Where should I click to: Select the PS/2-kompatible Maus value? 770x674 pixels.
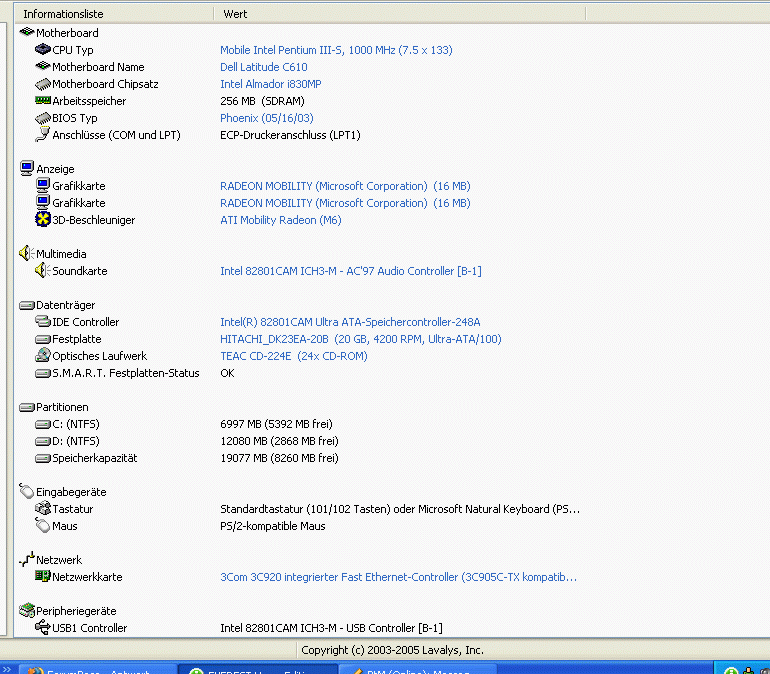[273, 526]
